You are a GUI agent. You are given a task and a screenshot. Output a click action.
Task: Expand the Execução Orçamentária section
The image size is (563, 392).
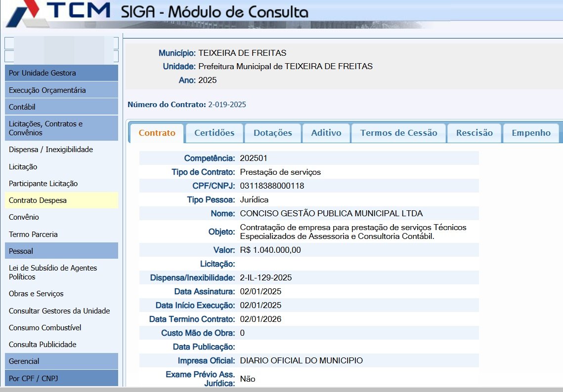pos(61,90)
